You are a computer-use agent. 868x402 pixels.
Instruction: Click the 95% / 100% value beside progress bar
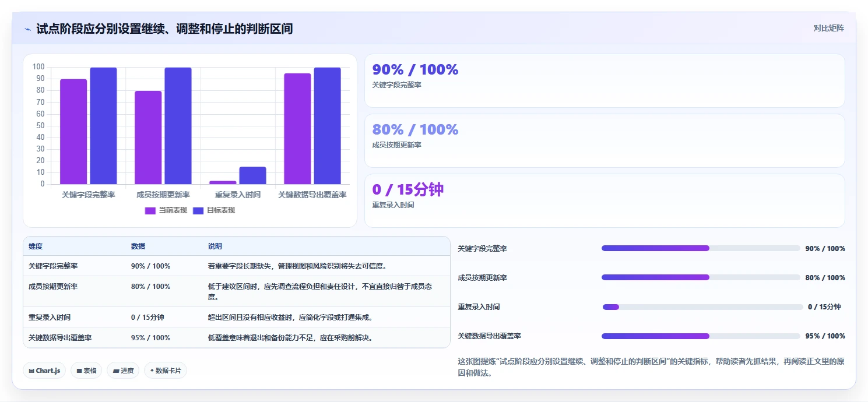tap(825, 336)
